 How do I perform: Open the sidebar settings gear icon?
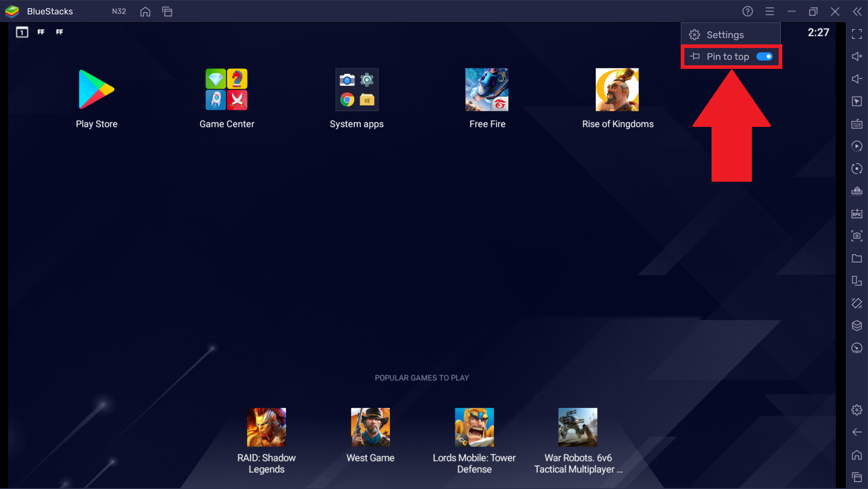point(856,410)
